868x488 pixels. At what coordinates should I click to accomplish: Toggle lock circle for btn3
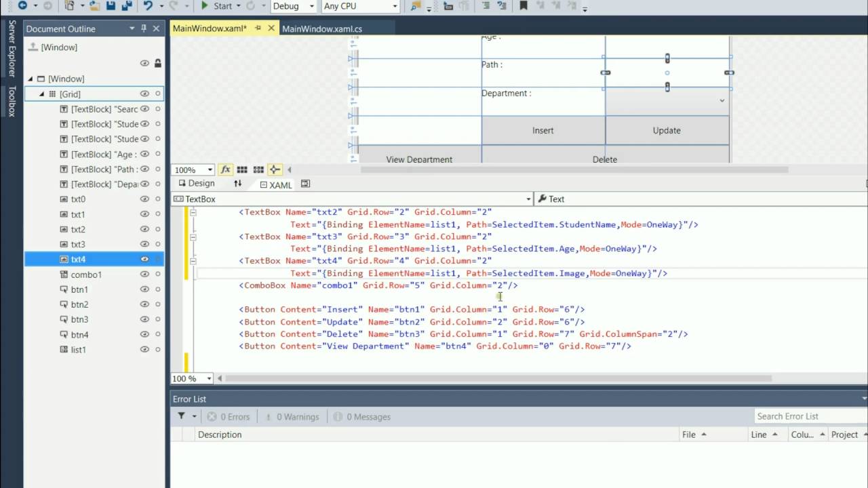158,319
